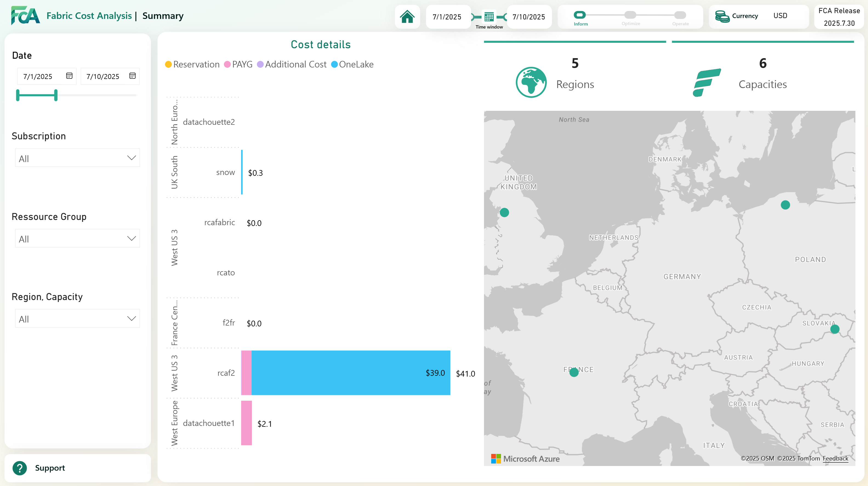868x486 pixels.
Task: Open the start date calendar picker icon
Action: (69, 76)
